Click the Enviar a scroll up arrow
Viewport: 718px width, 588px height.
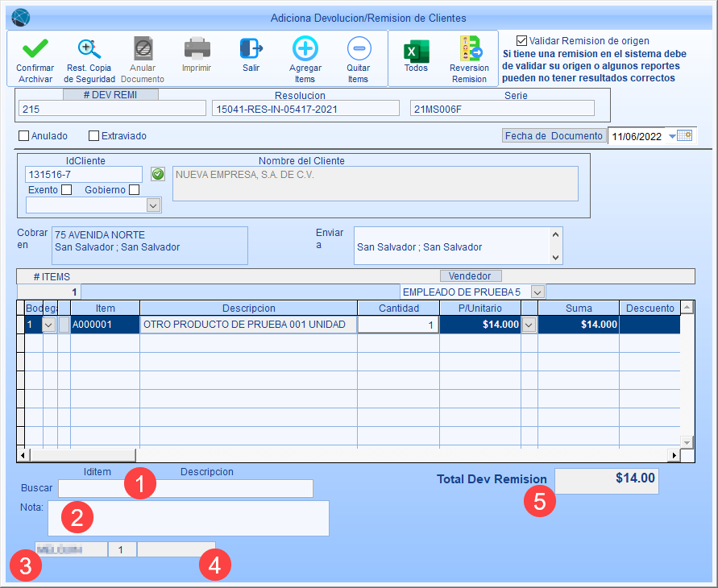555,234
